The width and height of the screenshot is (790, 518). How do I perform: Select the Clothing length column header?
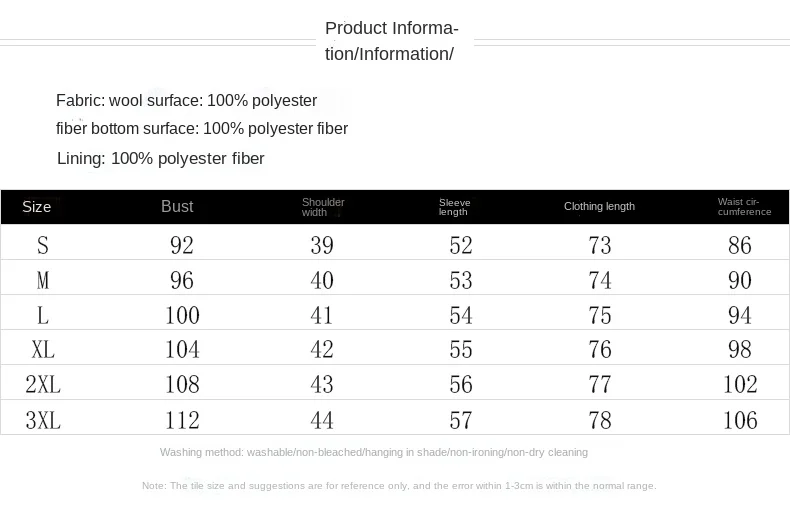click(599, 207)
